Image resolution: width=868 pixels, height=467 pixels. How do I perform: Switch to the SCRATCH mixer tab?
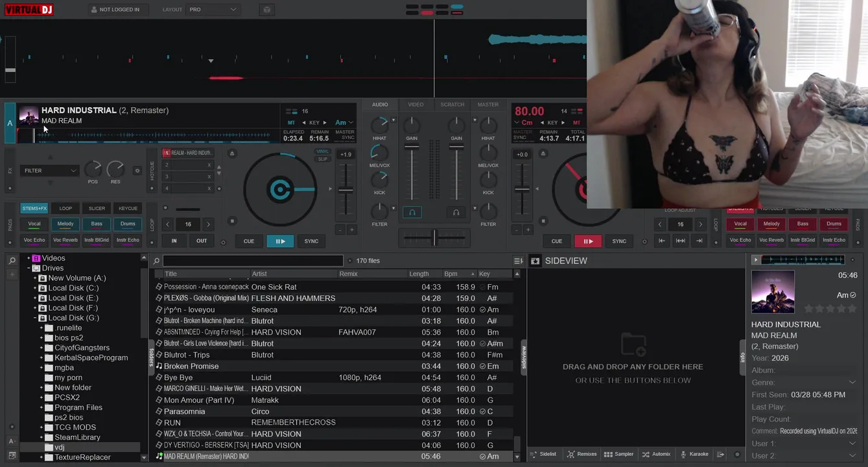coord(452,104)
